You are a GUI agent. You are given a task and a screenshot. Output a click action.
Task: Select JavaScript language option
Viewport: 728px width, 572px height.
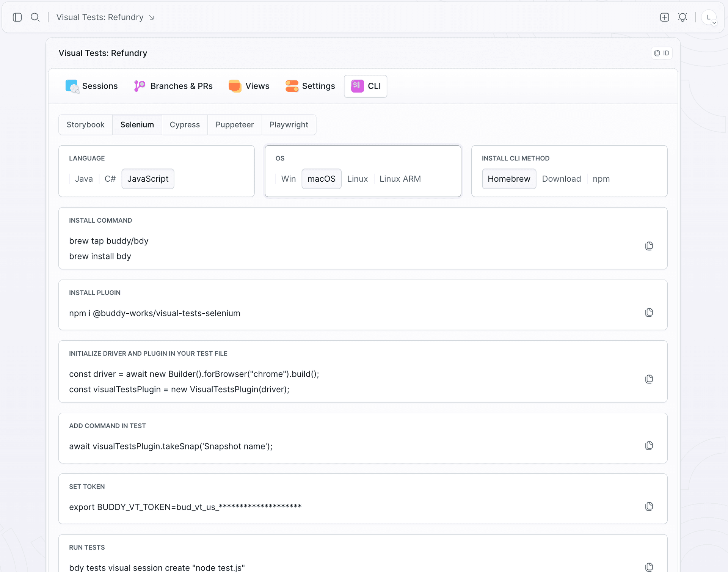coord(148,179)
